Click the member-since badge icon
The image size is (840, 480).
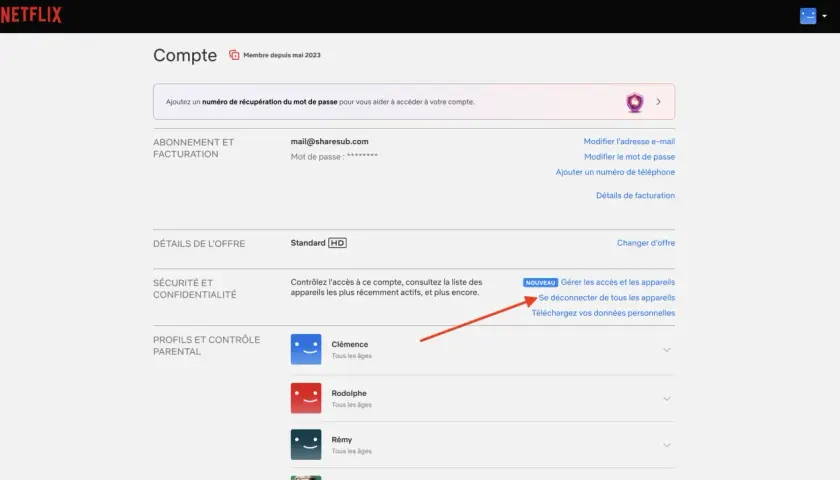(234, 55)
